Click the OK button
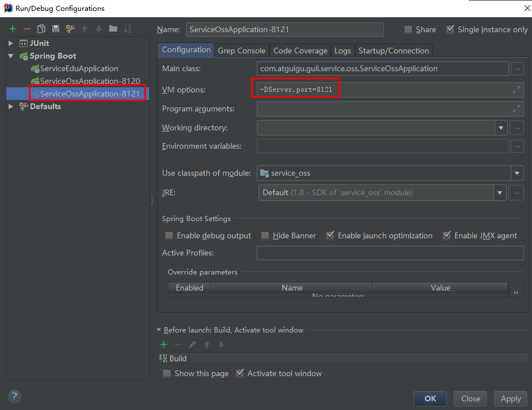The width and height of the screenshot is (532, 410). tap(430, 399)
